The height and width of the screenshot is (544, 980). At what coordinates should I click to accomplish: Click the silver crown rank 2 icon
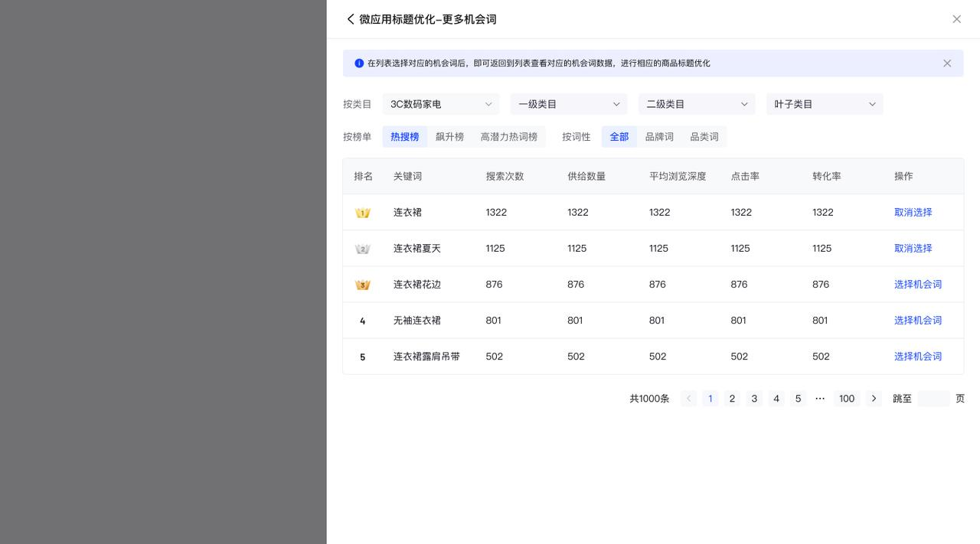tap(363, 249)
